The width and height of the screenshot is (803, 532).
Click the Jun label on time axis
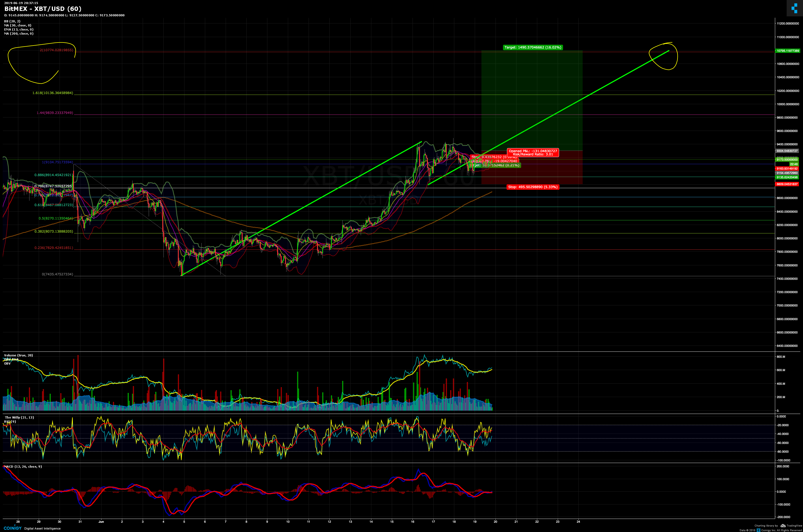(x=101, y=521)
